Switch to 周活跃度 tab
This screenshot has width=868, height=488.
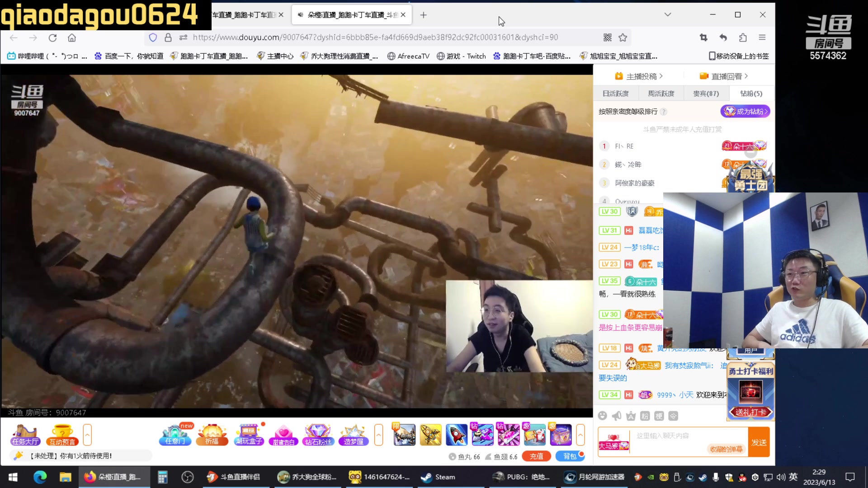pos(661,94)
